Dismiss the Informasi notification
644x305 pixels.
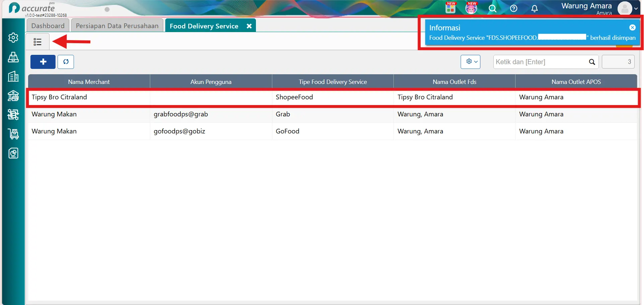point(632,28)
